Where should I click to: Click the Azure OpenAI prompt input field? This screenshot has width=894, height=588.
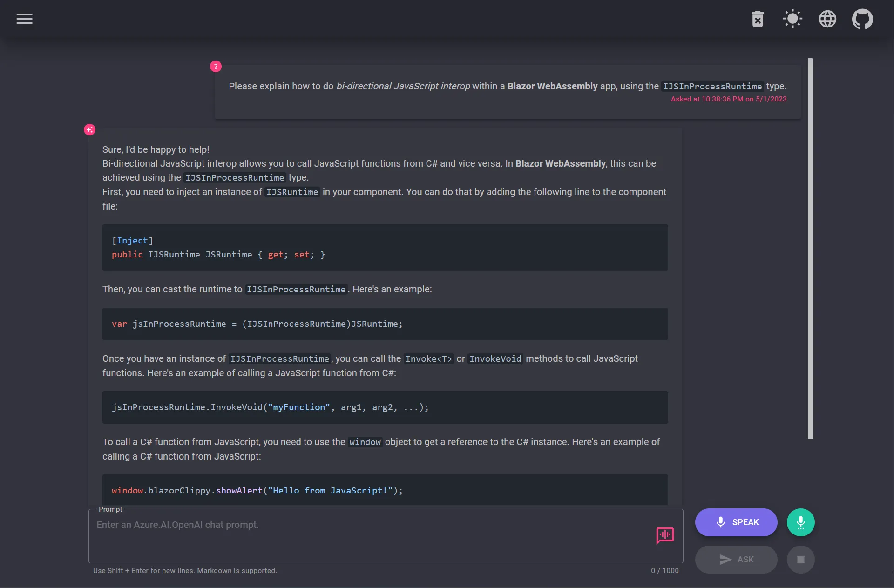pyautogui.click(x=326, y=535)
